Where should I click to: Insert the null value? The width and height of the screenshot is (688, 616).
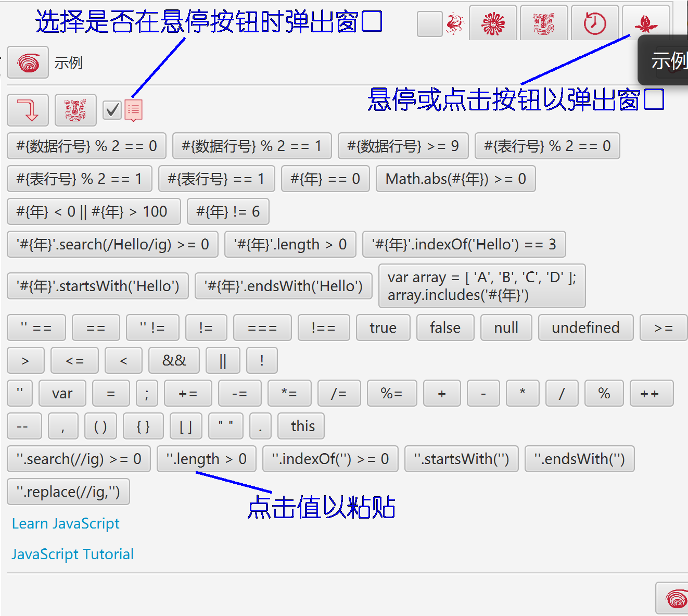pyautogui.click(x=506, y=328)
